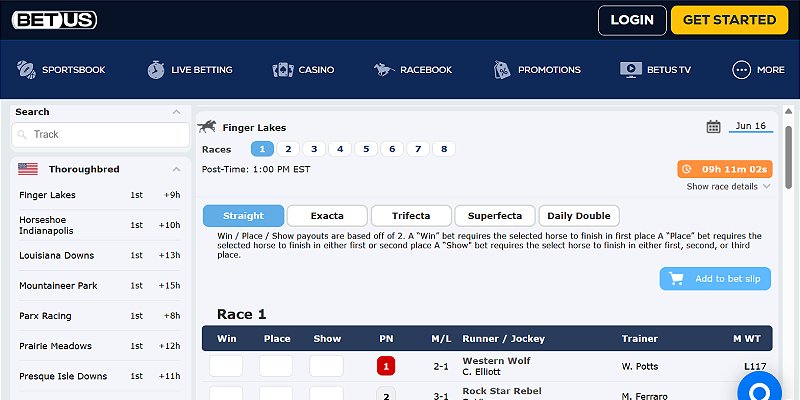Click the horse icon next to Finger Lakes

point(207,127)
